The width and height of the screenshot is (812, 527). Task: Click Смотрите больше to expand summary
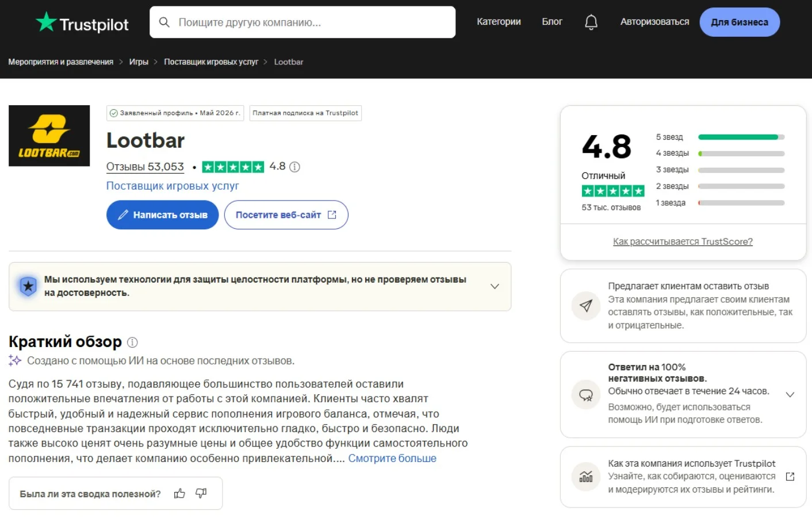pyautogui.click(x=392, y=459)
